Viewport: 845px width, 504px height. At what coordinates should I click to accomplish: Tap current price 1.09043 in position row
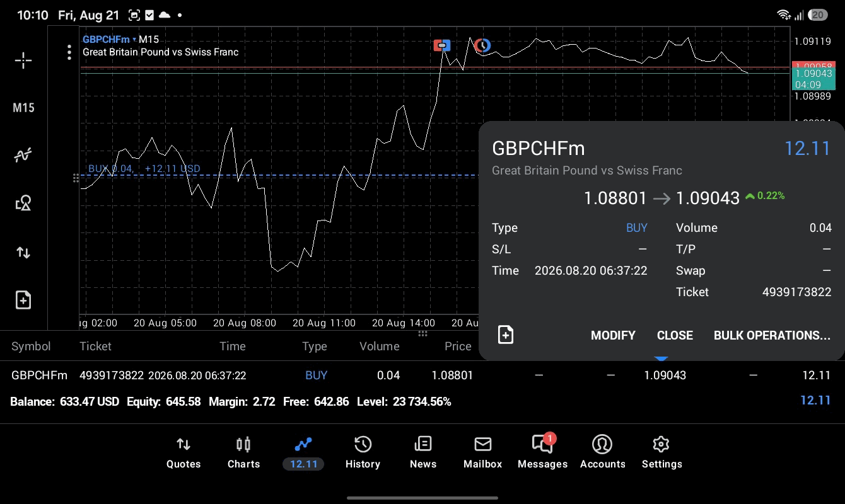pyautogui.click(x=665, y=375)
